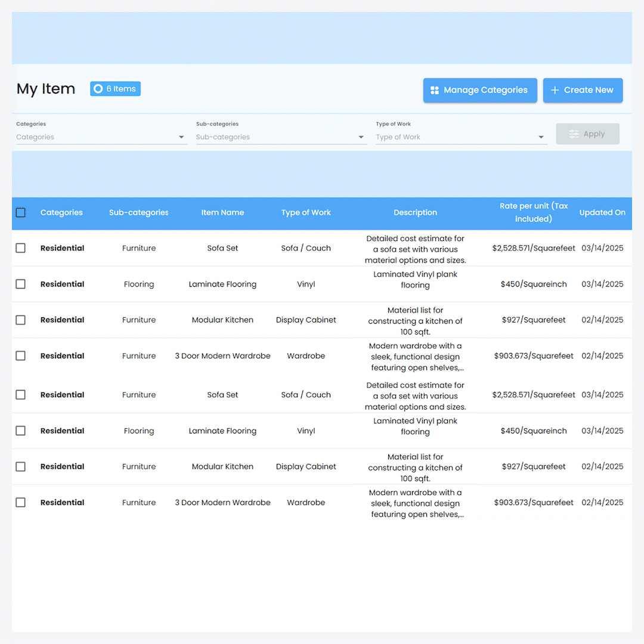Check the box for the top Sofa Set row
The width and height of the screenshot is (644, 644).
tap(21, 248)
